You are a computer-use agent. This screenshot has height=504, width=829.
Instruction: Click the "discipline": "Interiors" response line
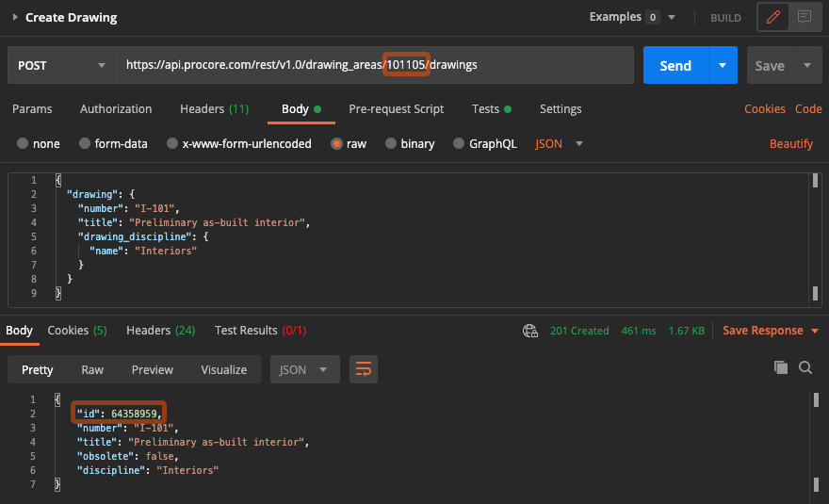pos(148,470)
